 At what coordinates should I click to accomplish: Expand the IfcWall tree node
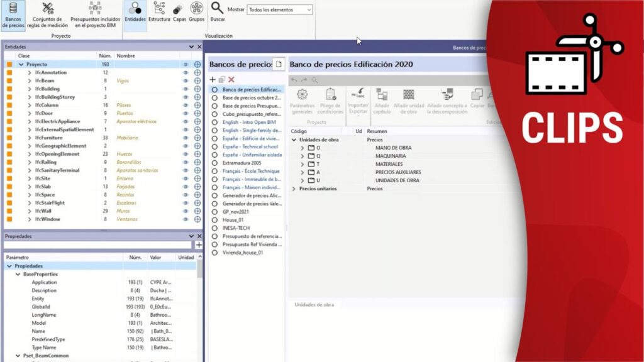click(30, 211)
